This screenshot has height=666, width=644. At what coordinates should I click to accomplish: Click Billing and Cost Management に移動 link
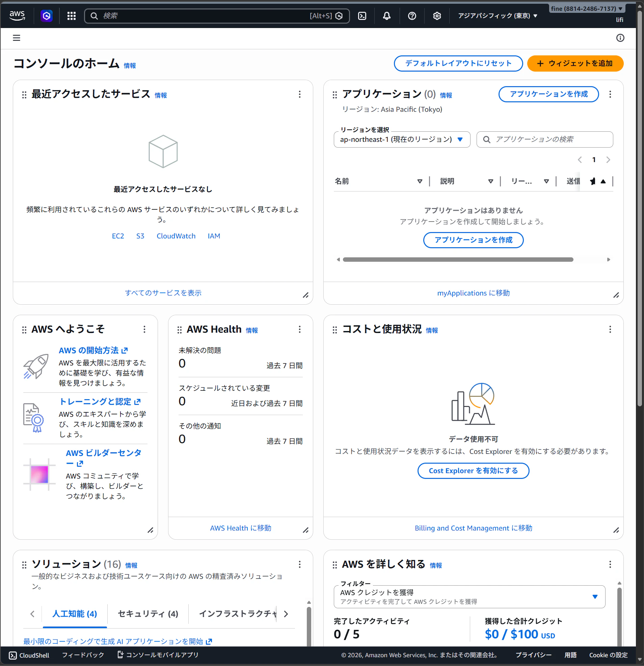pos(474,528)
